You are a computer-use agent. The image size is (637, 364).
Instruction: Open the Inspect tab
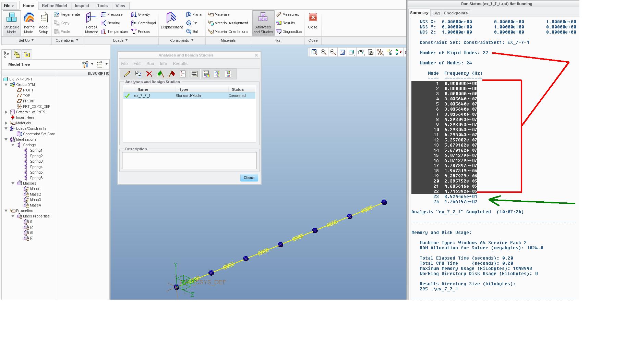pos(82,6)
